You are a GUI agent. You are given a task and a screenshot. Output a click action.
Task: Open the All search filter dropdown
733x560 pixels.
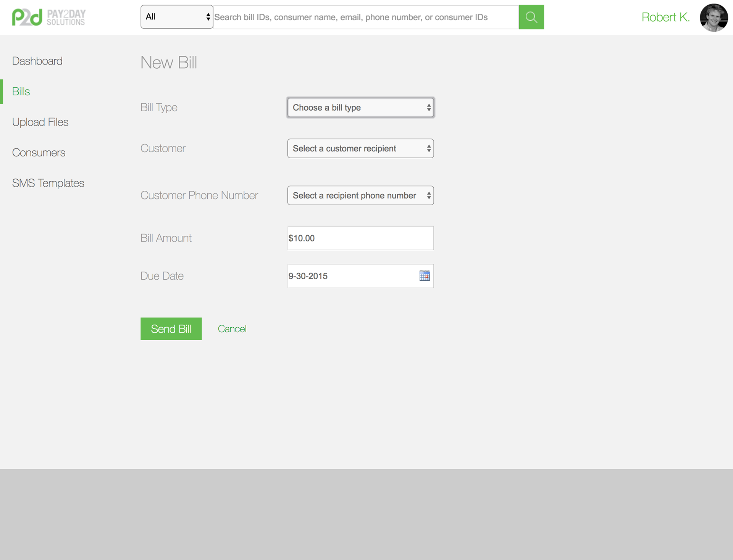point(177,17)
